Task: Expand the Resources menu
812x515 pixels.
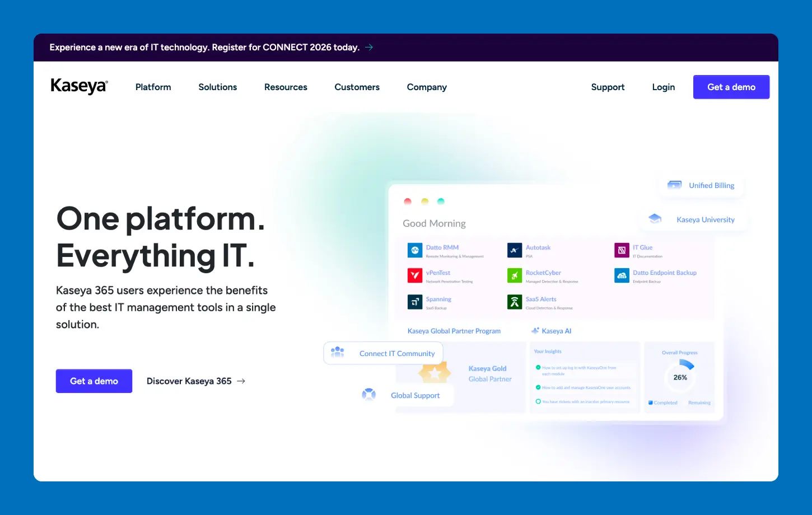Action: pos(286,87)
